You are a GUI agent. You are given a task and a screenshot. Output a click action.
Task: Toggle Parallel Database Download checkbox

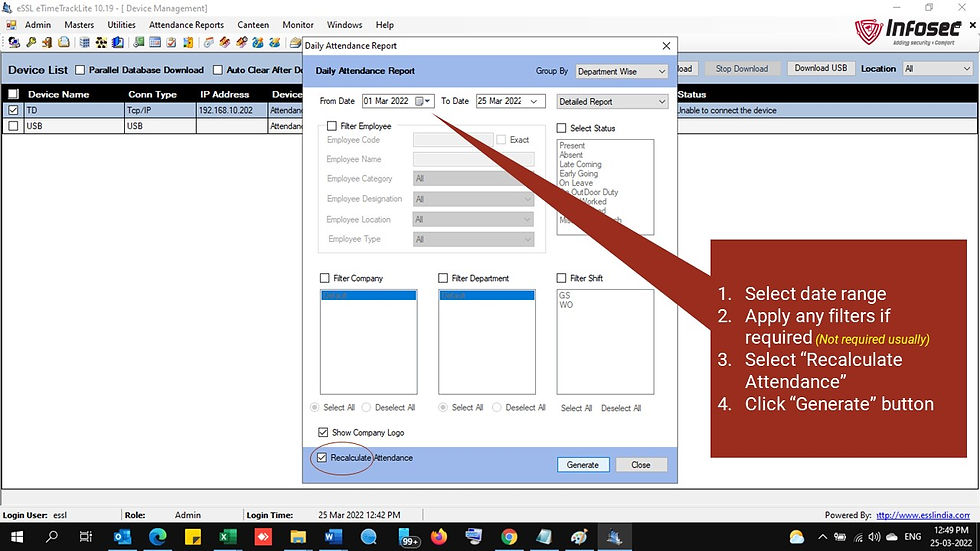click(x=80, y=70)
